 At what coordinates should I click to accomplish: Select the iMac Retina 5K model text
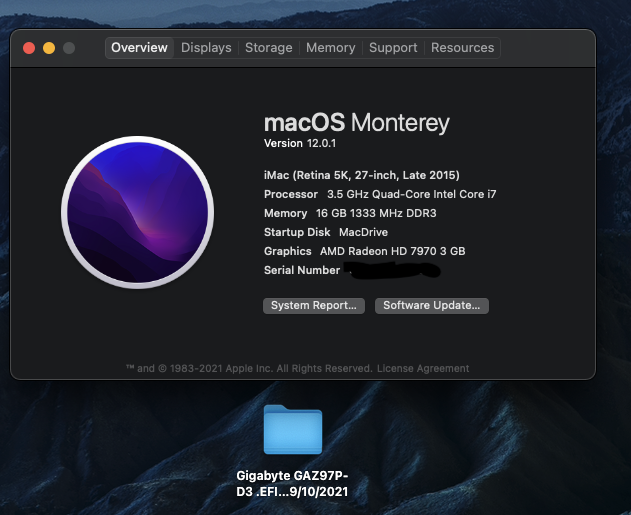[x=362, y=175]
